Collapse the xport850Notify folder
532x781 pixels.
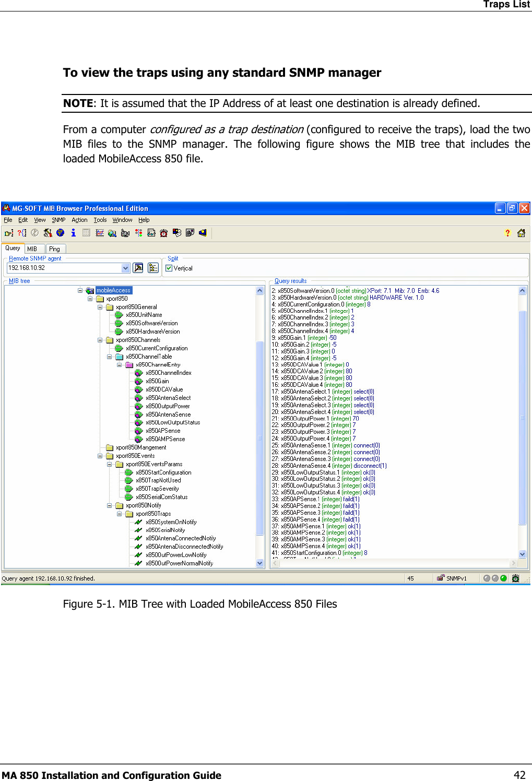(110, 505)
